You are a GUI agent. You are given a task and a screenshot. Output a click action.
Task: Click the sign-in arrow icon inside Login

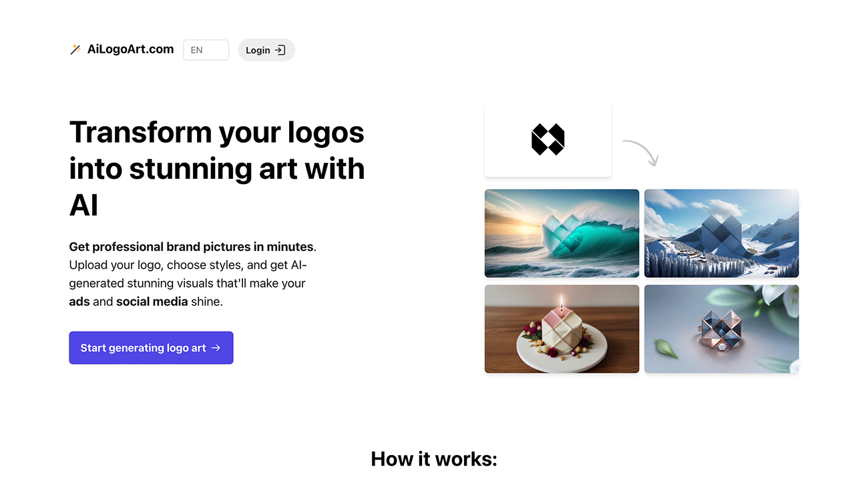280,50
